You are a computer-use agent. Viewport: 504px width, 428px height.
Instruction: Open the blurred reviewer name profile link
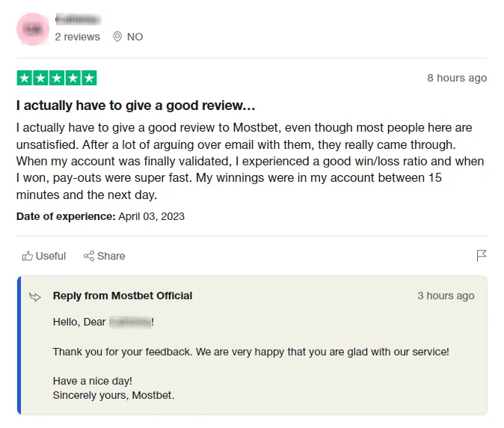pos(78,19)
